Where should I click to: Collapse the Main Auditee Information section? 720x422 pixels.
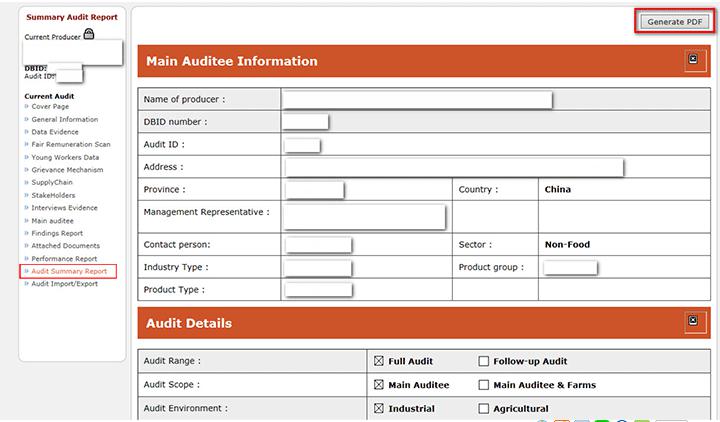click(x=690, y=61)
